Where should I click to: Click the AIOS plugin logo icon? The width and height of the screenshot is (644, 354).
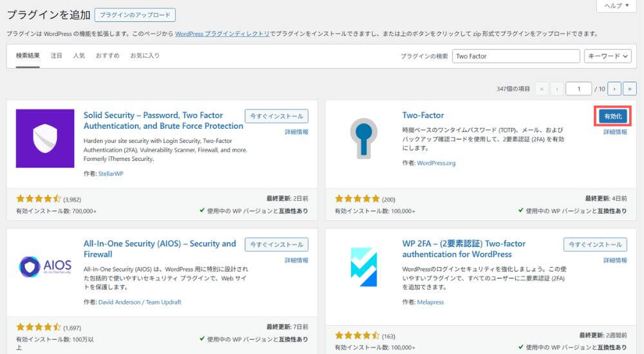click(x=45, y=266)
